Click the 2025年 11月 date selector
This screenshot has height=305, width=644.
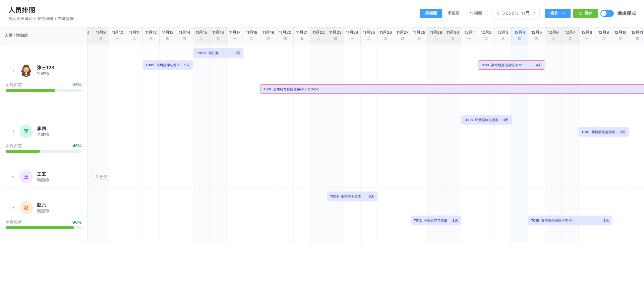516,13
